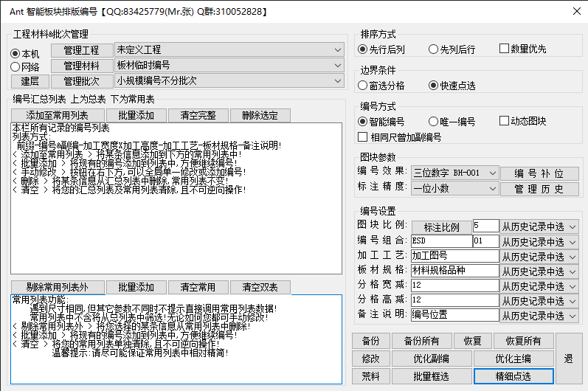
Task: Expand the 板材临时编号 material dropdown
Action: click(229, 66)
